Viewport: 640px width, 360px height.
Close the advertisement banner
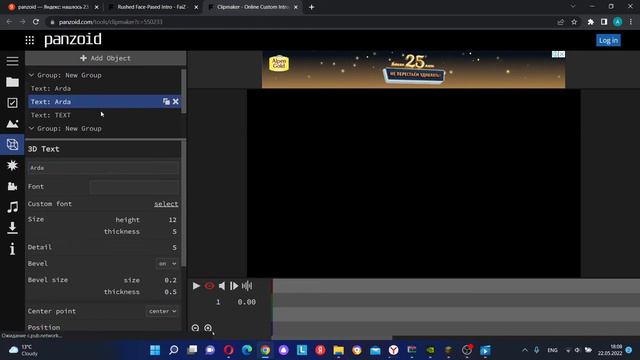click(562, 54)
